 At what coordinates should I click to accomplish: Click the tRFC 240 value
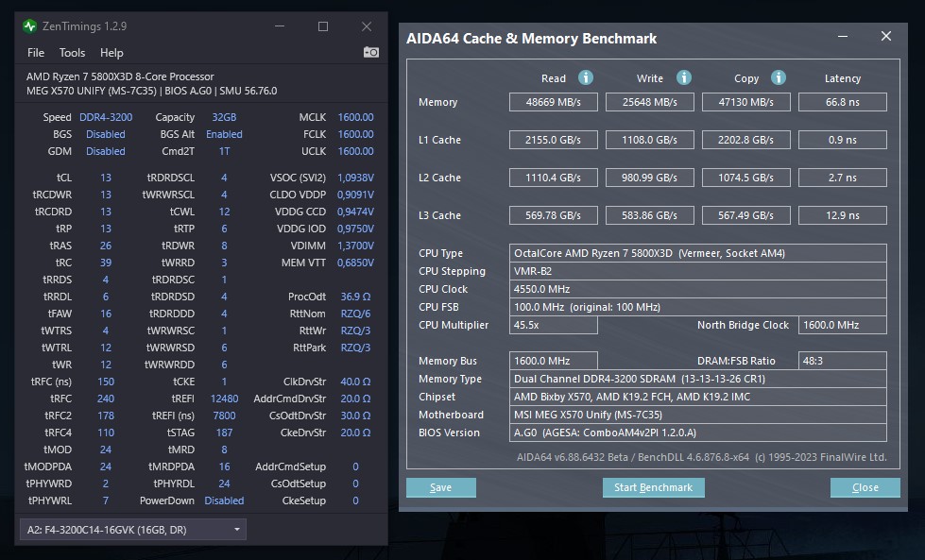106,399
